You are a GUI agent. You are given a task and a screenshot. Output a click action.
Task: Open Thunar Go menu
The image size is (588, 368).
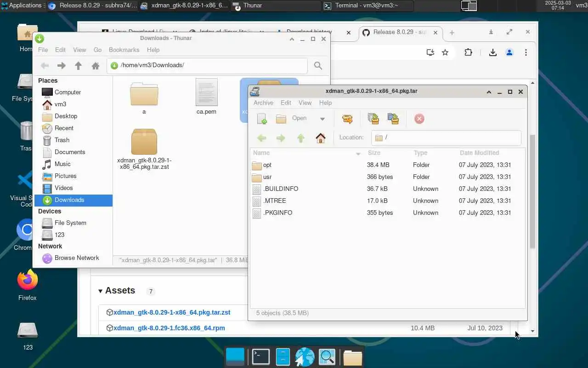(x=97, y=50)
